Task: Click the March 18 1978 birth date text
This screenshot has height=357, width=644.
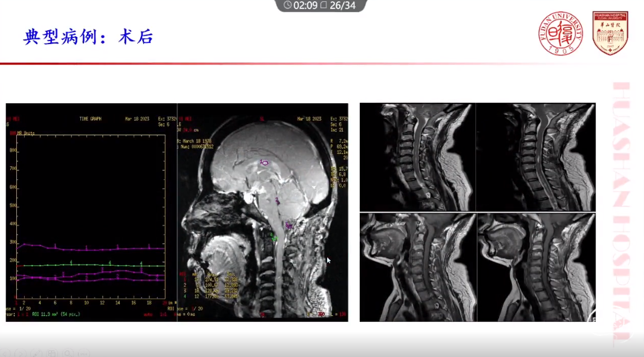Action: [197, 141]
